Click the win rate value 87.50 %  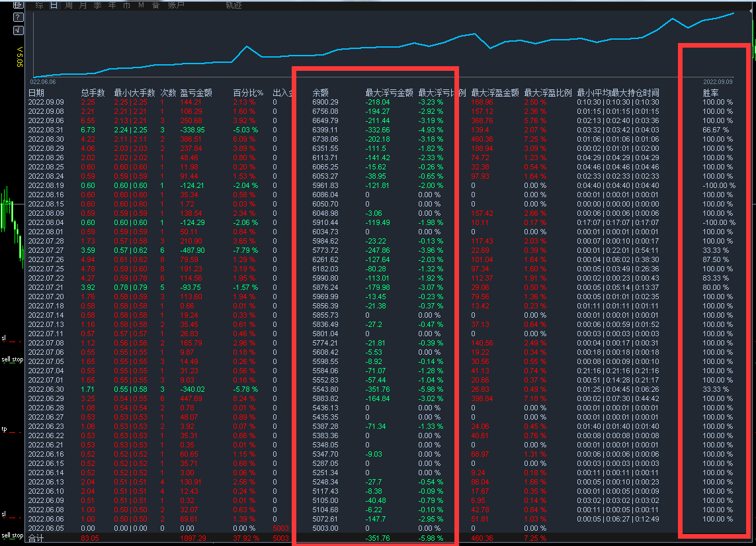pyautogui.click(x=716, y=259)
